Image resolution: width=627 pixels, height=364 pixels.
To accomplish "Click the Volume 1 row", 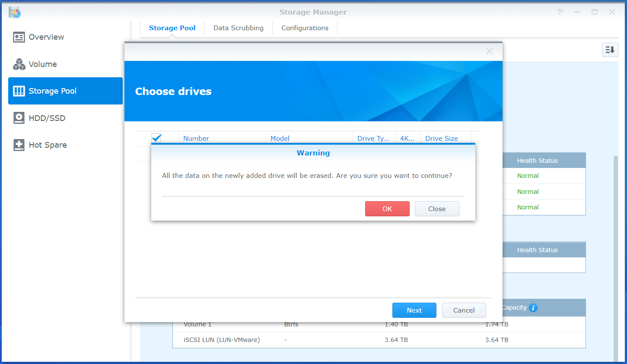I will (x=379, y=325).
